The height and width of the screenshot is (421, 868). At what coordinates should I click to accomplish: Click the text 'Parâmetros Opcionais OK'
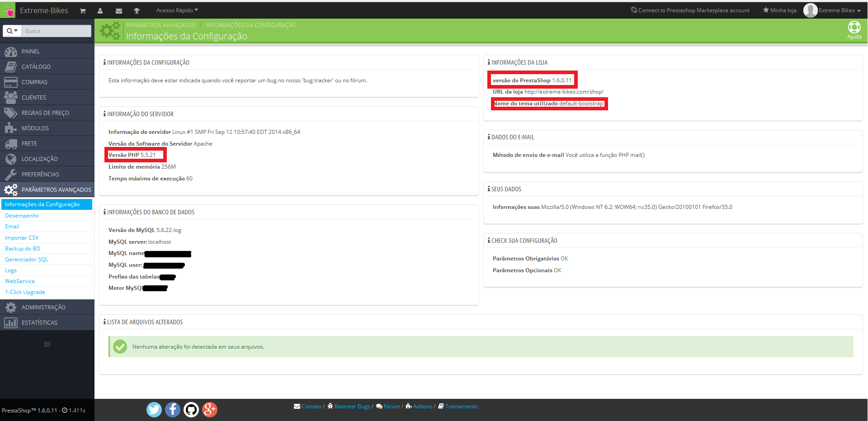[527, 270]
